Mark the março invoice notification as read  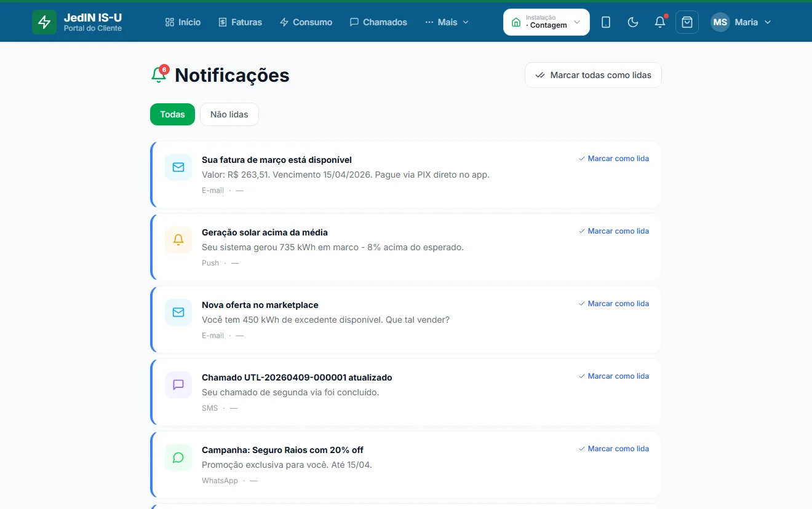tap(613, 159)
